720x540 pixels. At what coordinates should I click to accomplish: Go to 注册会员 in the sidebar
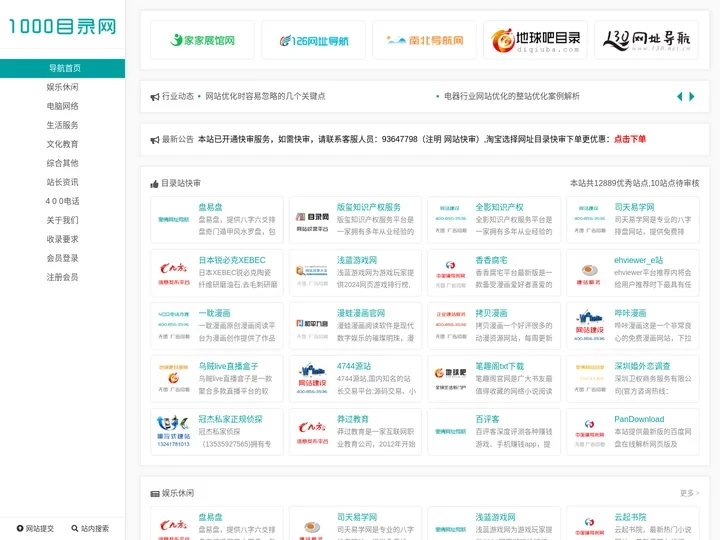pyautogui.click(x=62, y=277)
